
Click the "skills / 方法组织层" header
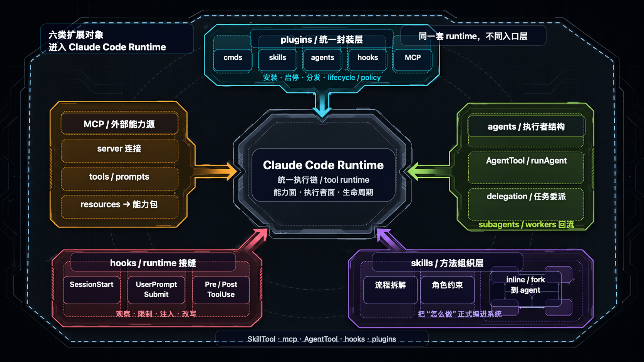(x=447, y=263)
